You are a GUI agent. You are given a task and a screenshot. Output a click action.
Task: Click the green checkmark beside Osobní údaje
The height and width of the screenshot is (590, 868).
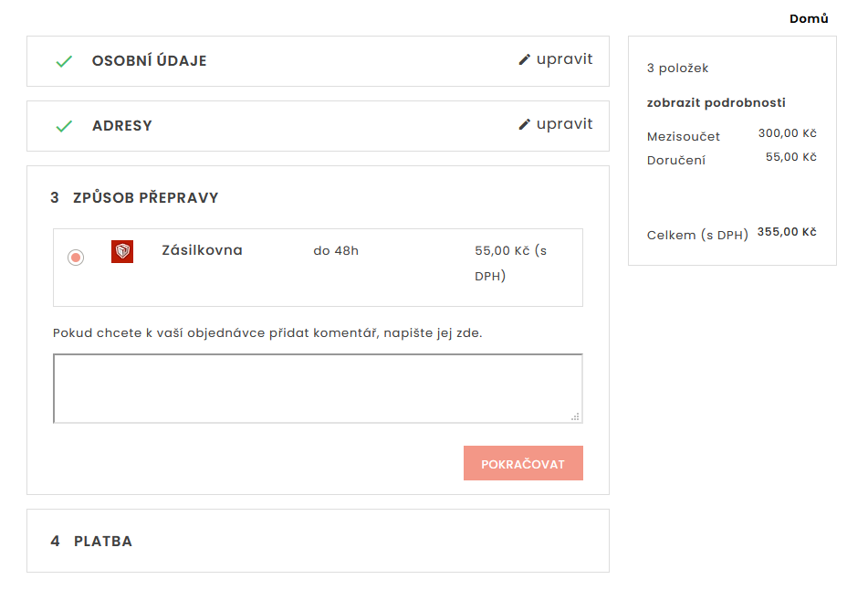coord(64,61)
